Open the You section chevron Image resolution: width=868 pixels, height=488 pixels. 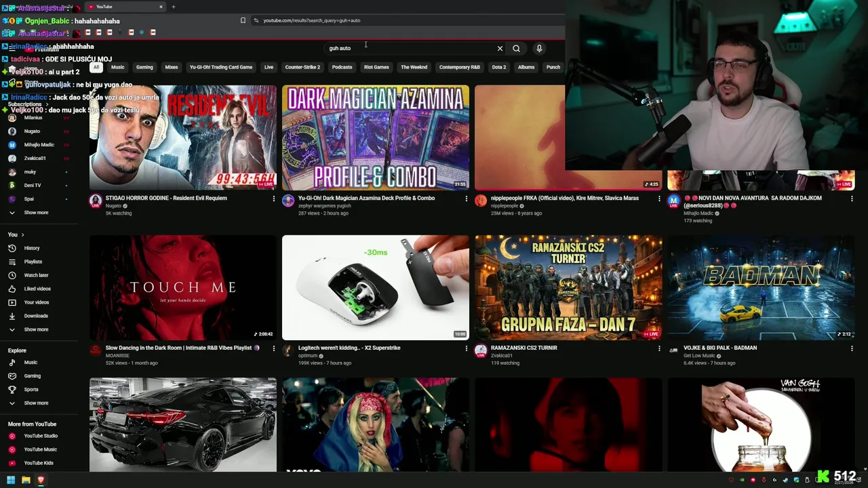pyautogui.click(x=22, y=235)
